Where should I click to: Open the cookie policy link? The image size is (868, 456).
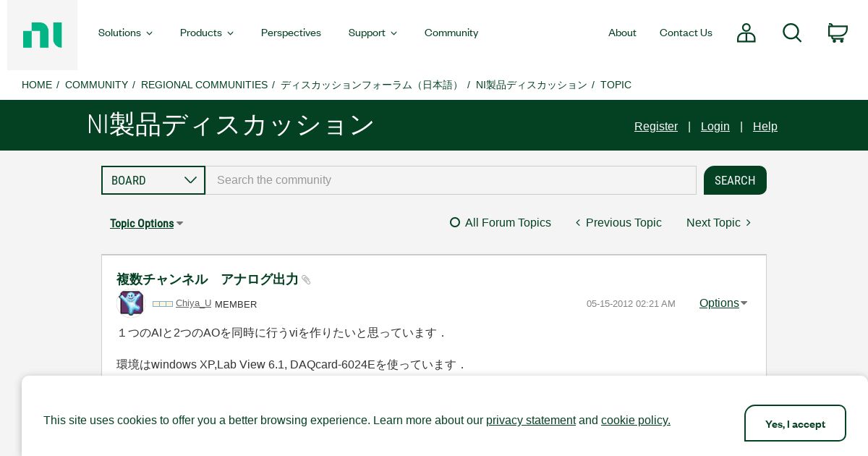click(x=636, y=420)
